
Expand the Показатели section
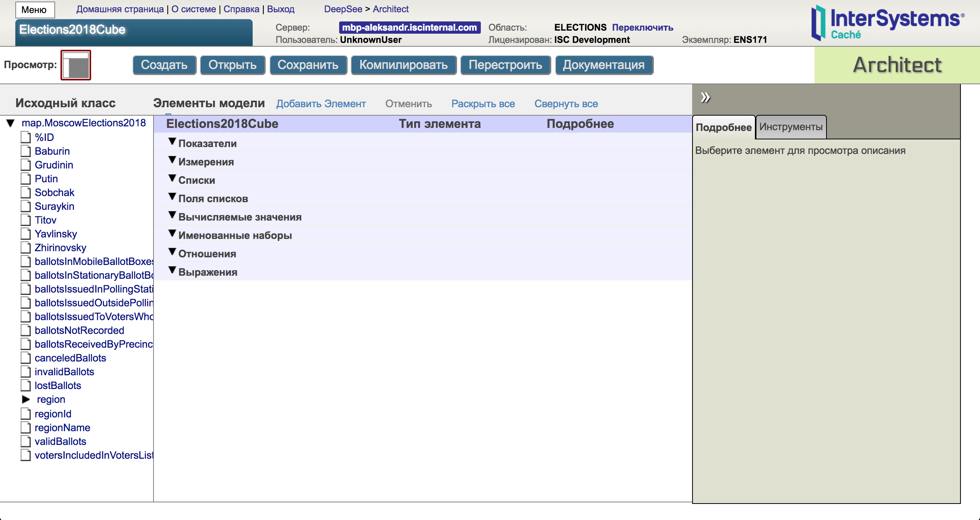(172, 142)
